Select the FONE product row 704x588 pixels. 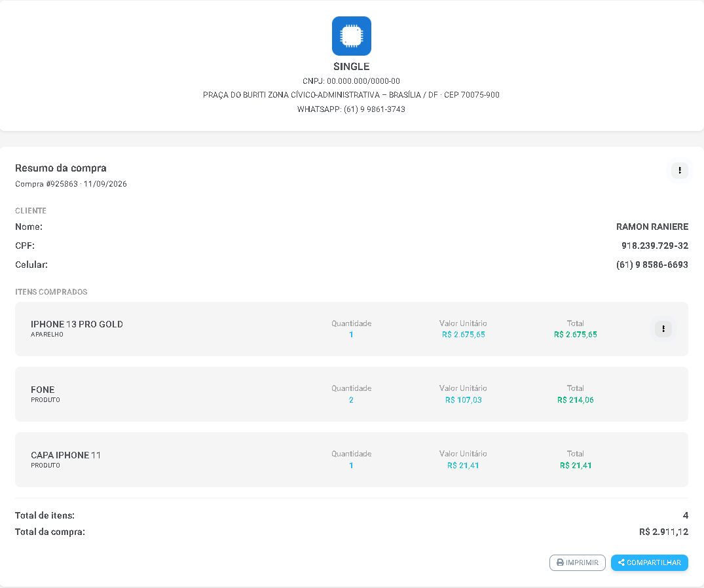pos(352,394)
